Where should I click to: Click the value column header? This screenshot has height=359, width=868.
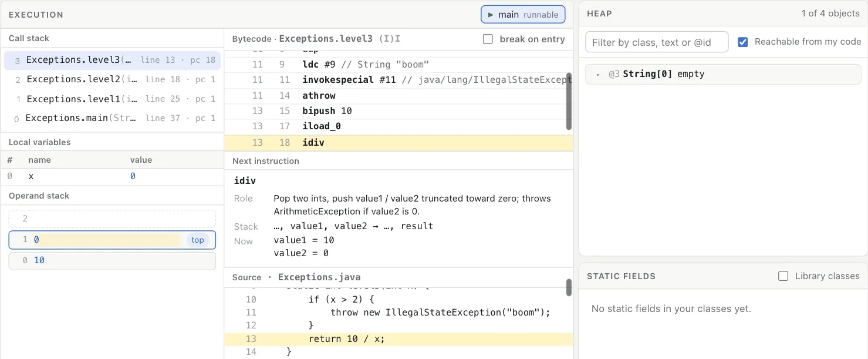click(x=141, y=160)
